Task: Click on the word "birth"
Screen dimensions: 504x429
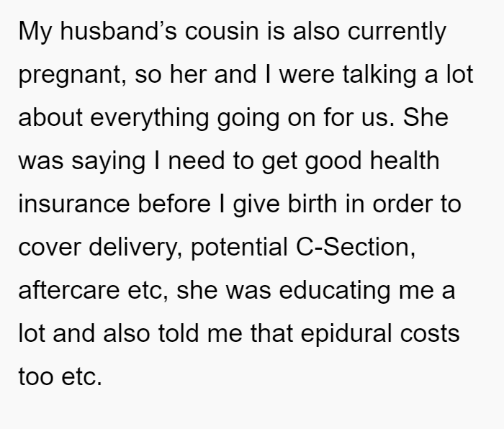Action: 312,204
